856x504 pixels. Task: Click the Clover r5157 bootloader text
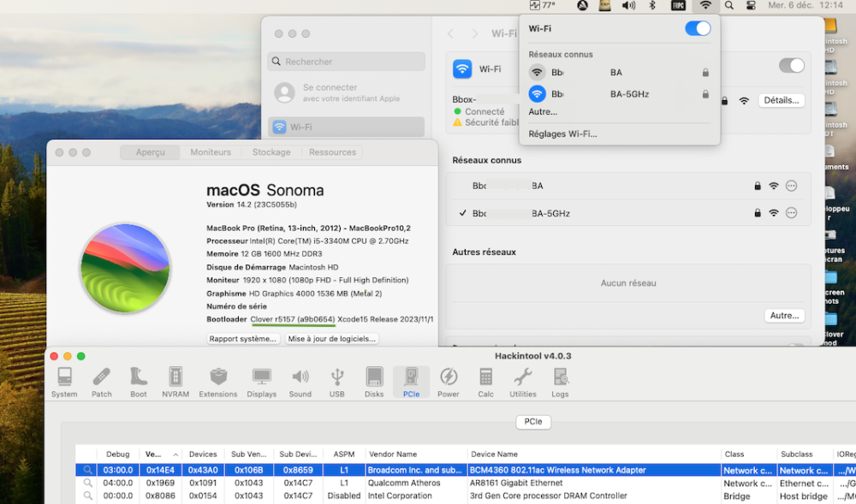(293, 319)
